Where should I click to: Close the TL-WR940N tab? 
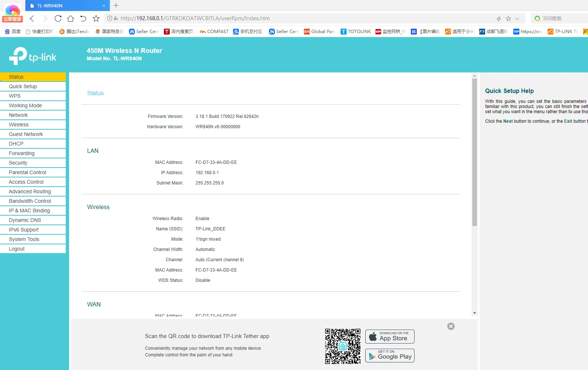click(104, 6)
